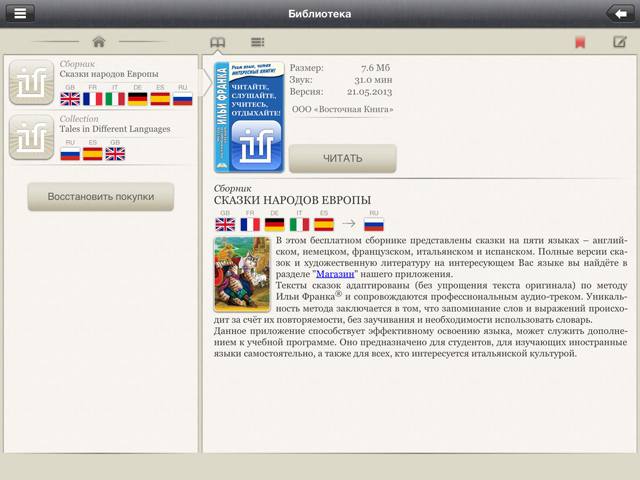Click the 31.0 мин sound value
The width and height of the screenshot is (640, 480).
(373, 80)
